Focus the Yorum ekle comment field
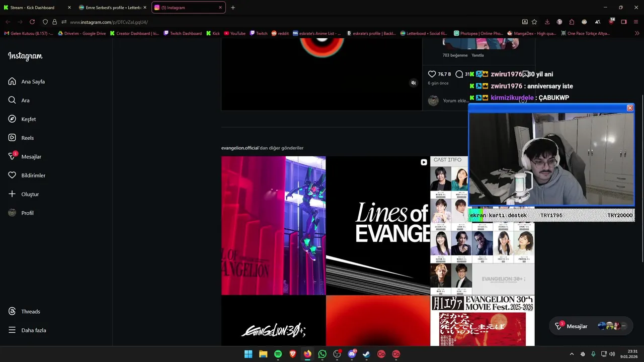 (455, 101)
